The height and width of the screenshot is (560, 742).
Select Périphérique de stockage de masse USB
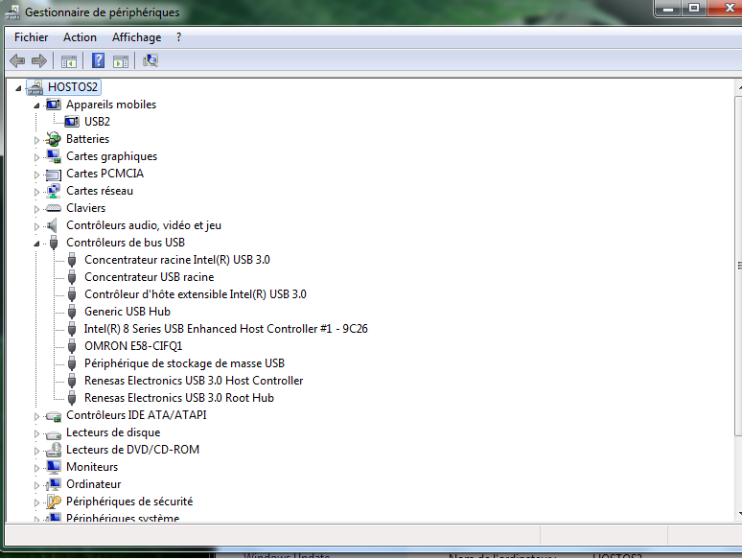[x=185, y=363]
